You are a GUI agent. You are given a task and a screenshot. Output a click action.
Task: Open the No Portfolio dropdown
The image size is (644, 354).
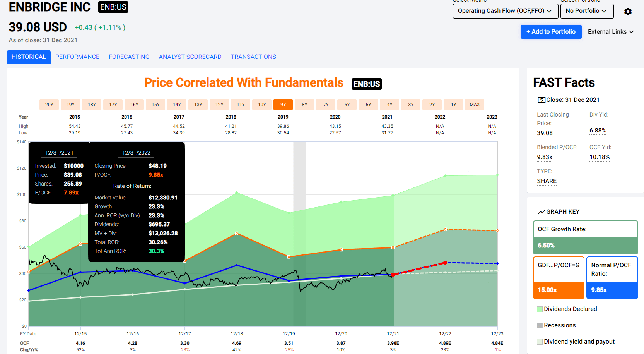click(x=587, y=11)
